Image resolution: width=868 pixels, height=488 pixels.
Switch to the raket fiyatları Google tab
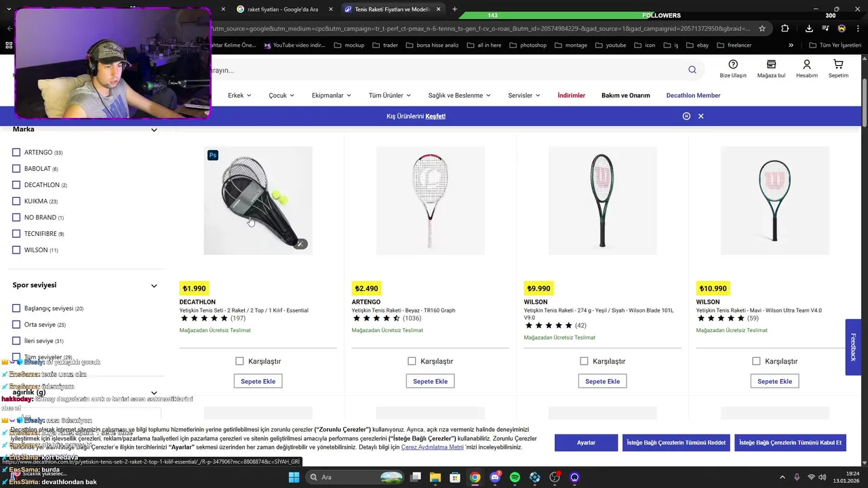click(283, 9)
